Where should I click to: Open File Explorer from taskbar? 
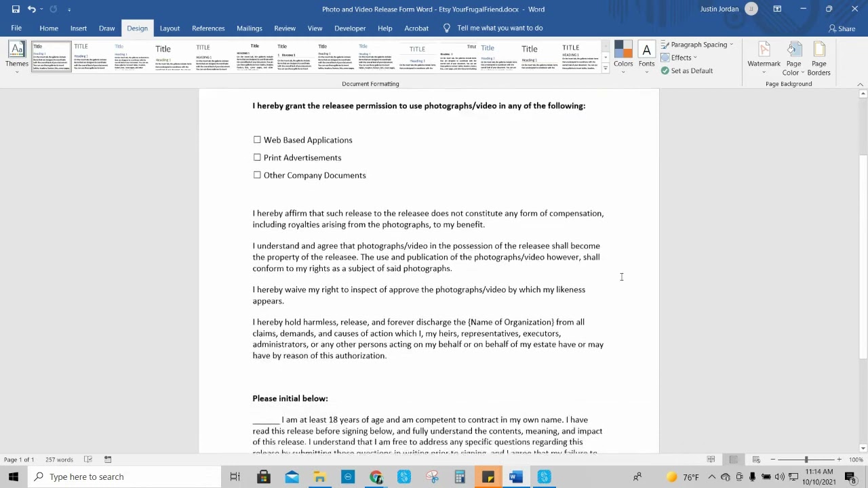[319, 476]
